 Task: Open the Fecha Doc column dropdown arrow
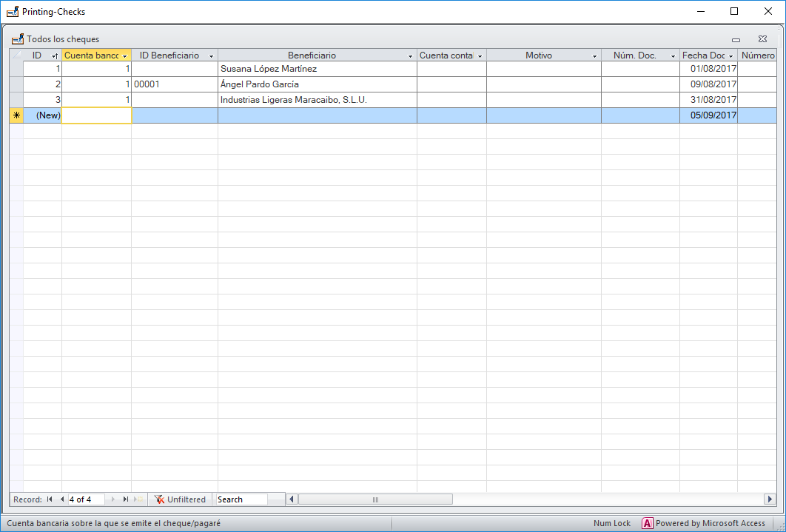730,56
